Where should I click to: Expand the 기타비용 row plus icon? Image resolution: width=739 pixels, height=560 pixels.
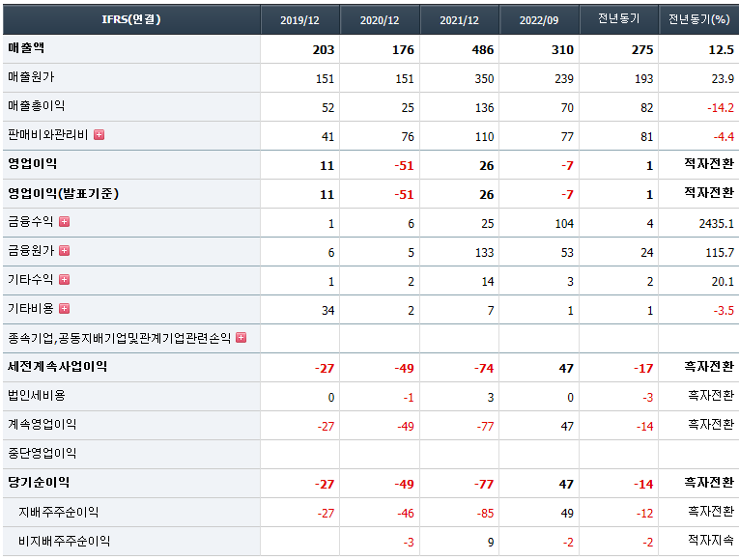coord(64,309)
